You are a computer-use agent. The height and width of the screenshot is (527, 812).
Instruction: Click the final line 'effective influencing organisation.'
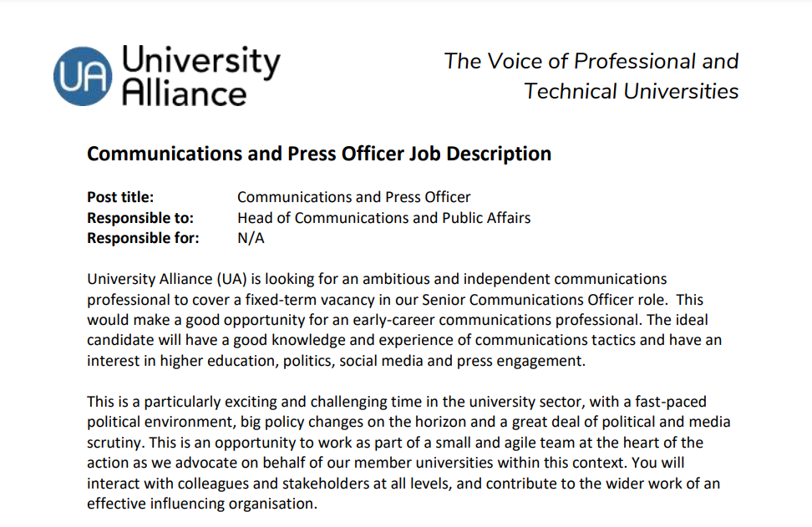[x=202, y=504]
